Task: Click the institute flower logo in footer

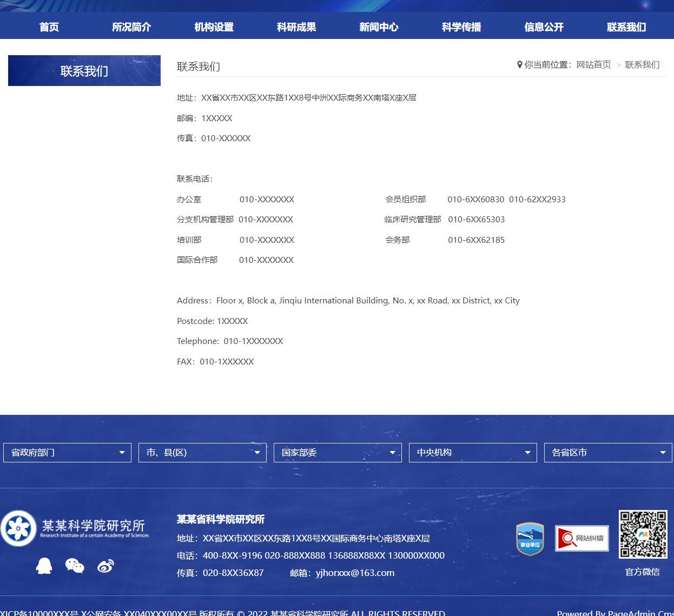Action: 19,528
